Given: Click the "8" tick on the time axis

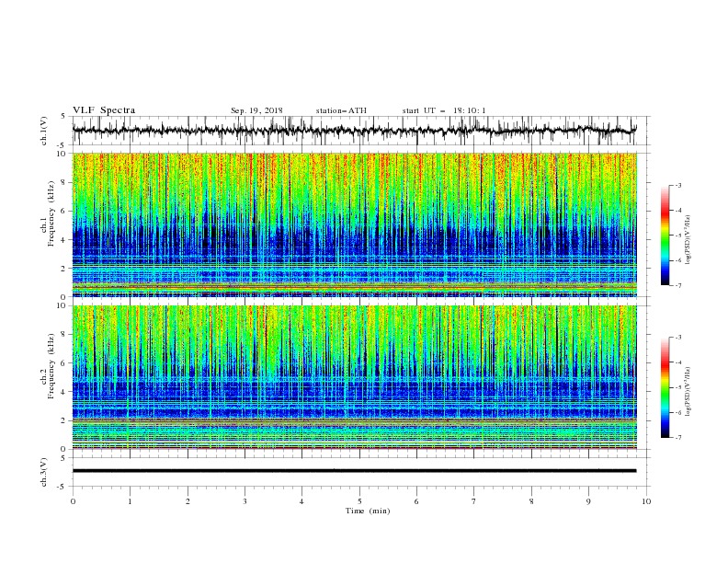Looking at the screenshot, I should click(531, 501).
